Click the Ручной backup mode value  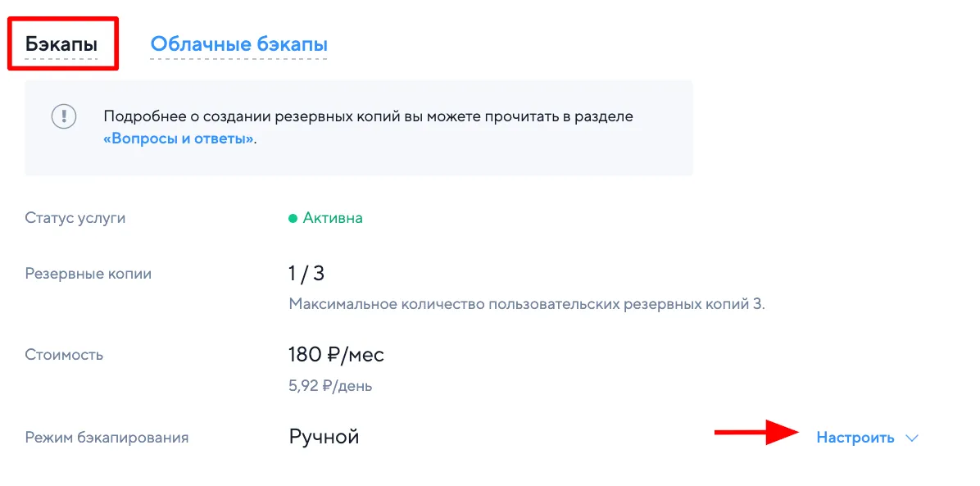point(324,437)
